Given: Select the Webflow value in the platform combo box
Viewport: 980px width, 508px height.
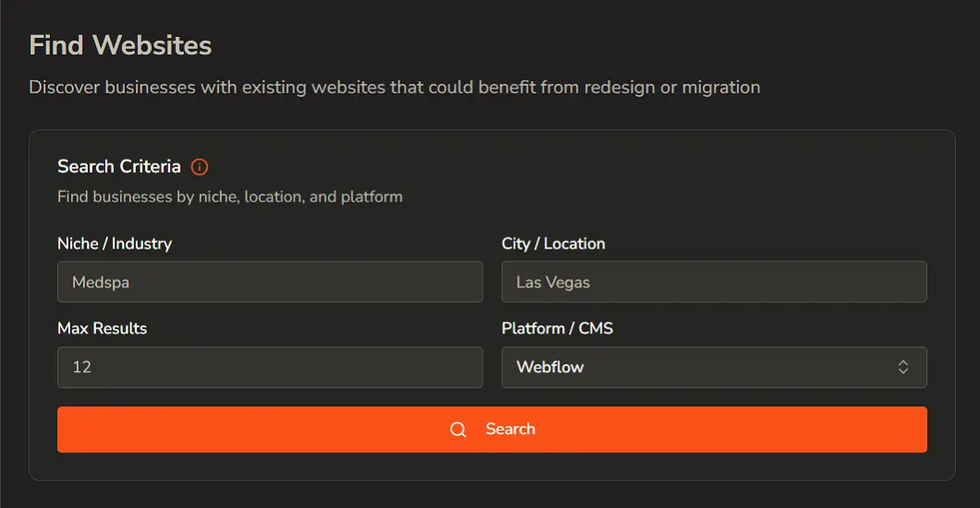Looking at the screenshot, I should tap(550, 367).
